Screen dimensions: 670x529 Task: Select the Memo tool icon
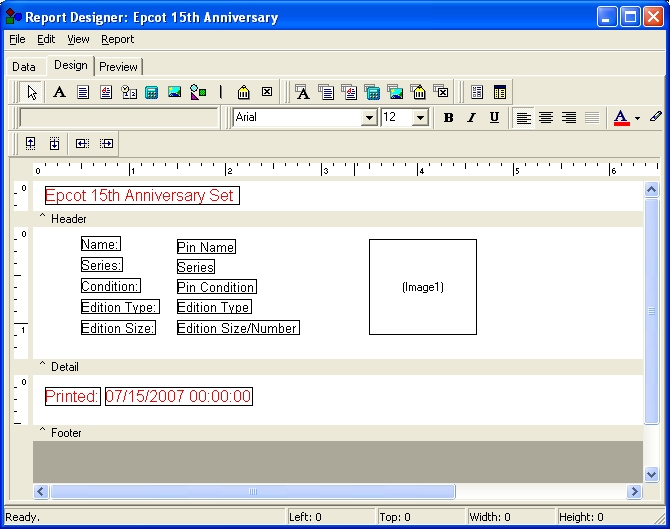coord(83,92)
